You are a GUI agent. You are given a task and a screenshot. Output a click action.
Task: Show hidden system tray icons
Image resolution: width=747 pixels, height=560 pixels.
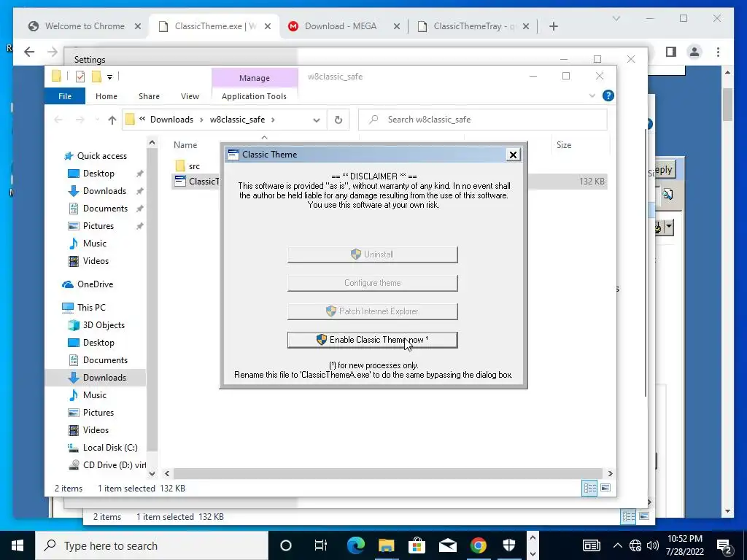point(617,545)
